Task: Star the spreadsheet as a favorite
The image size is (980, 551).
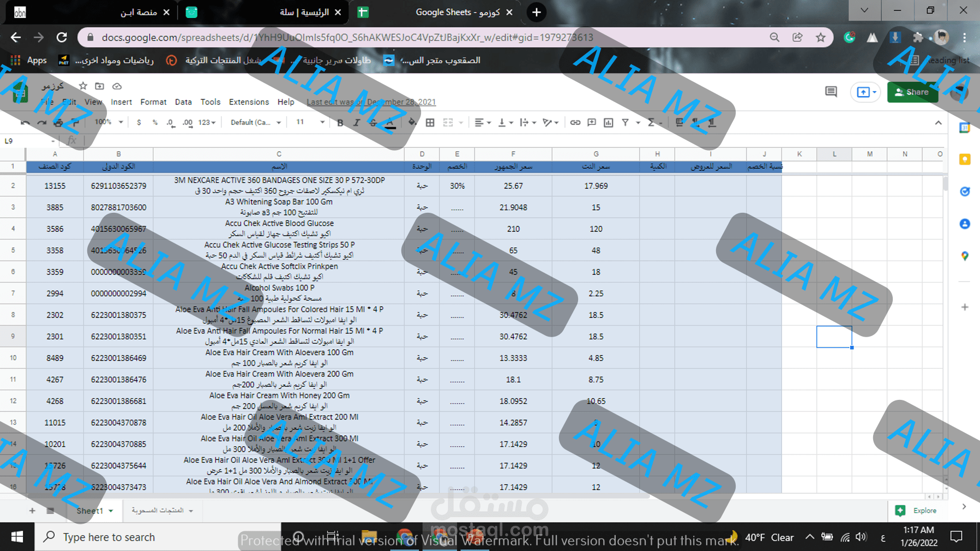Action: click(83, 86)
